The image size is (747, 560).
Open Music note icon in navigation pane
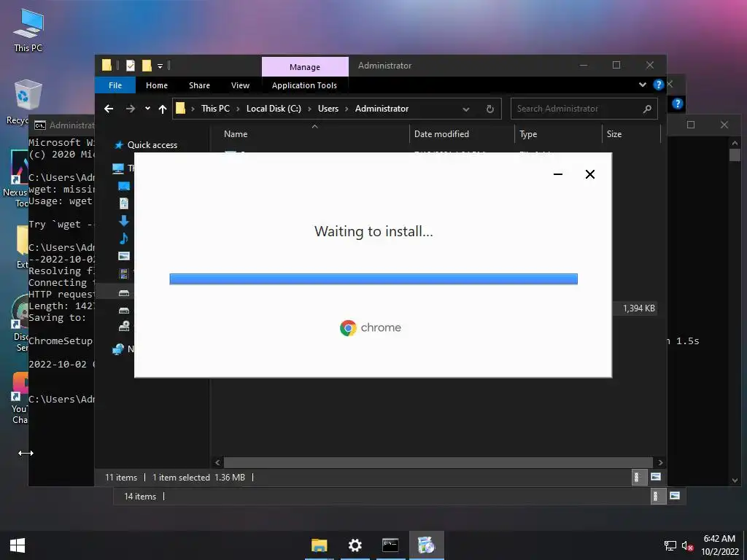click(124, 238)
